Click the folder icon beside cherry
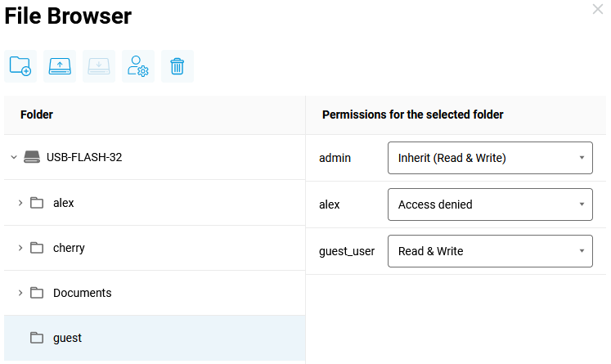This screenshot has height=364, width=611. coord(37,248)
